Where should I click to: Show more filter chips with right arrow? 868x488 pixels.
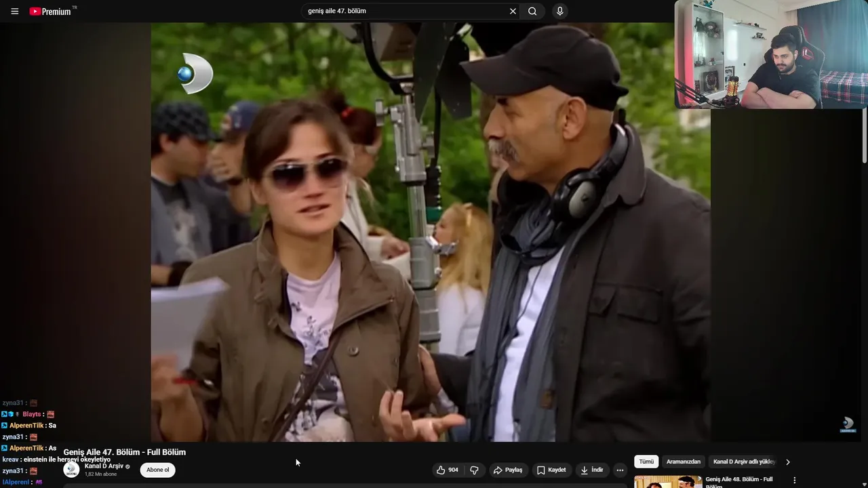pos(787,462)
